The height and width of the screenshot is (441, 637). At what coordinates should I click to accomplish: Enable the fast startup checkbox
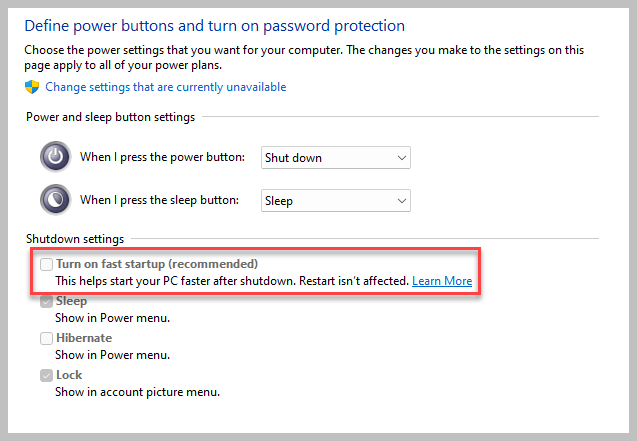pos(46,264)
